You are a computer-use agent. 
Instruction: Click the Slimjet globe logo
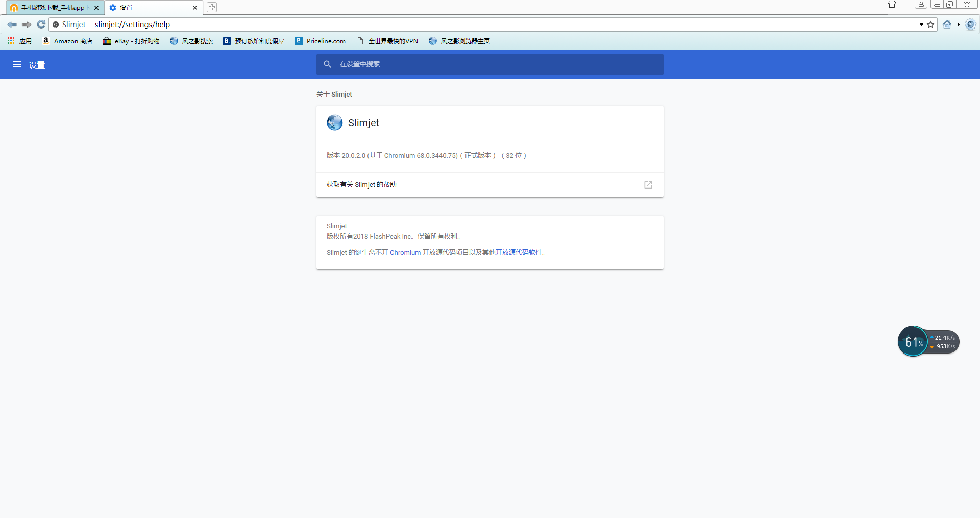click(335, 123)
